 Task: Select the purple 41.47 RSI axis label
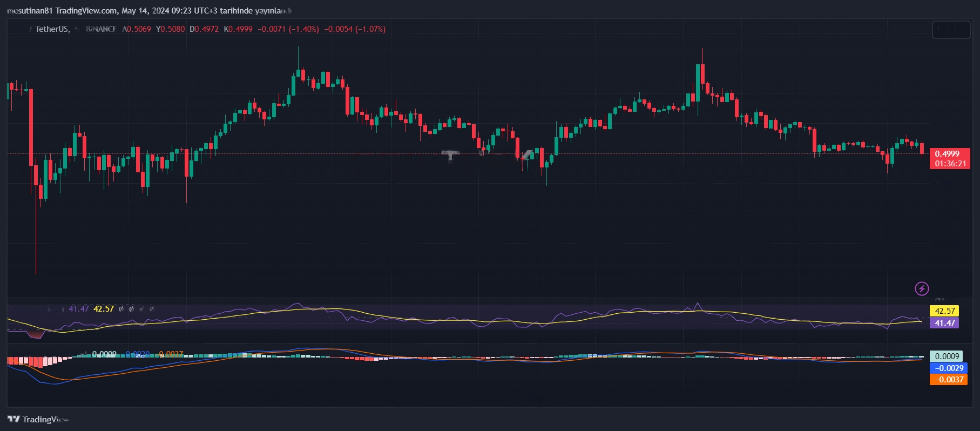[945, 323]
